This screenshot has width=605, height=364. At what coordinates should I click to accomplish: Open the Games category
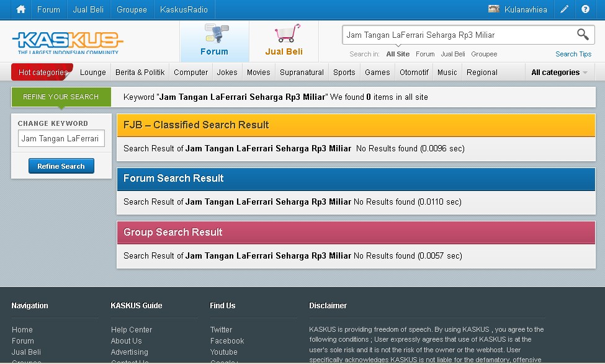point(377,72)
